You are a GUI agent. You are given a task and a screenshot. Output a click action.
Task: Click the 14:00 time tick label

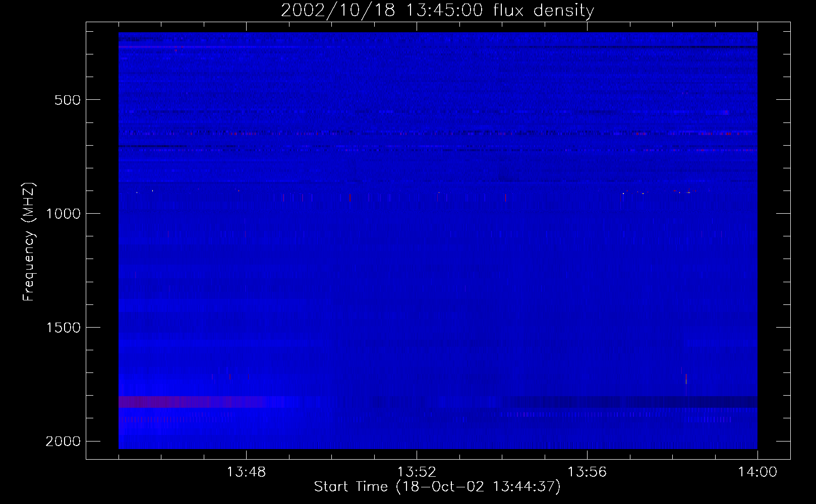[x=757, y=472]
